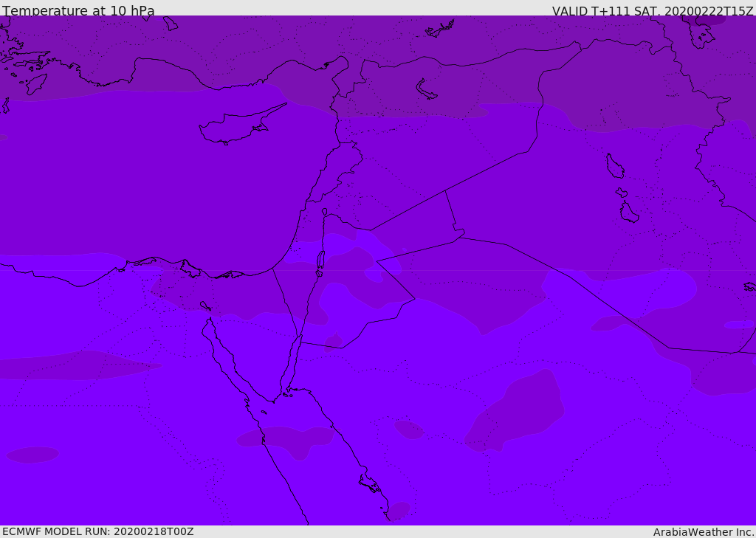Click the 'Temperature at 10 hPa' title
The width and height of the screenshot is (756, 538).
[78, 10]
